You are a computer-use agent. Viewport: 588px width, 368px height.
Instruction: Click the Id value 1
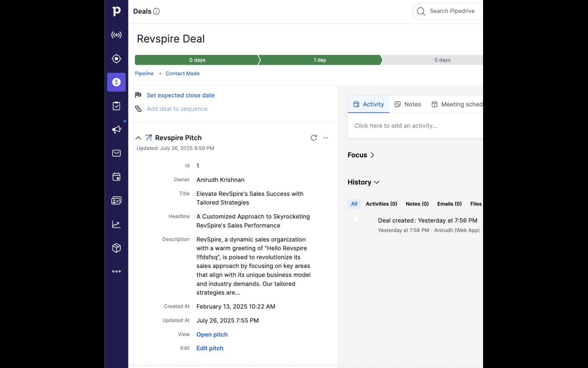(x=198, y=166)
